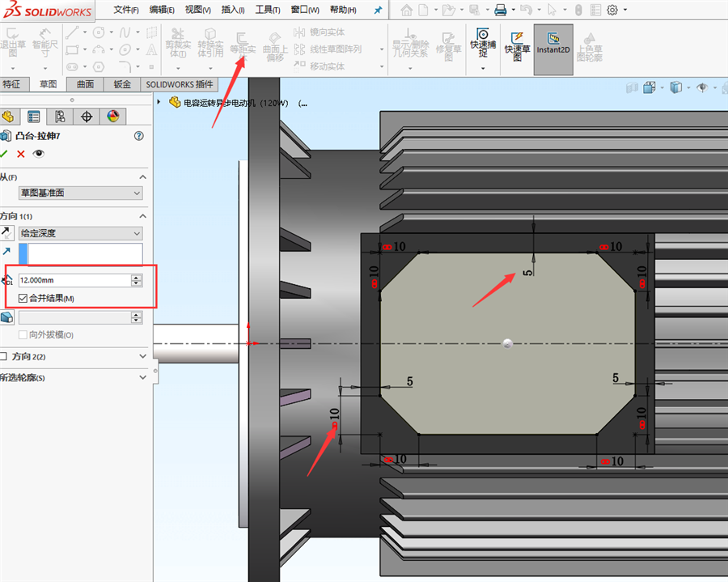Open the 视图(V) menu
Screen dimensions: 728x582
pos(198,10)
